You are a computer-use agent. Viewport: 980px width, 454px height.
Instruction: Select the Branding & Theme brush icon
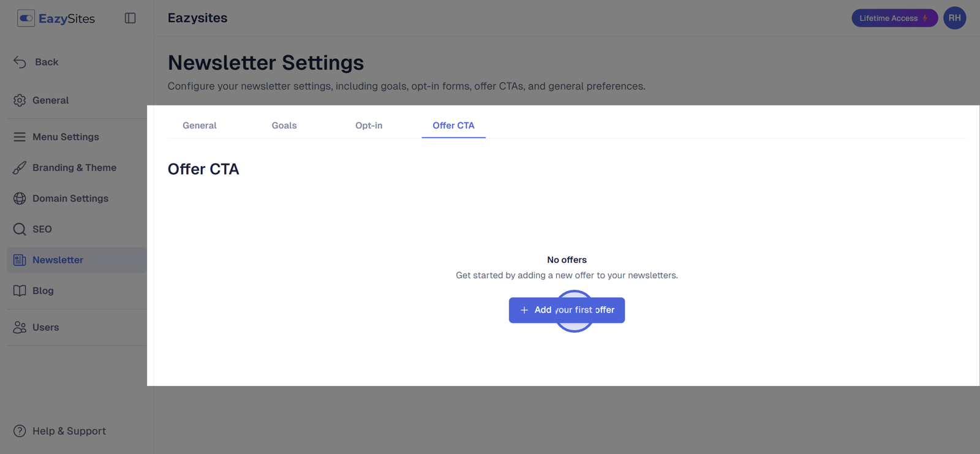pyautogui.click(x=20, y=168)
